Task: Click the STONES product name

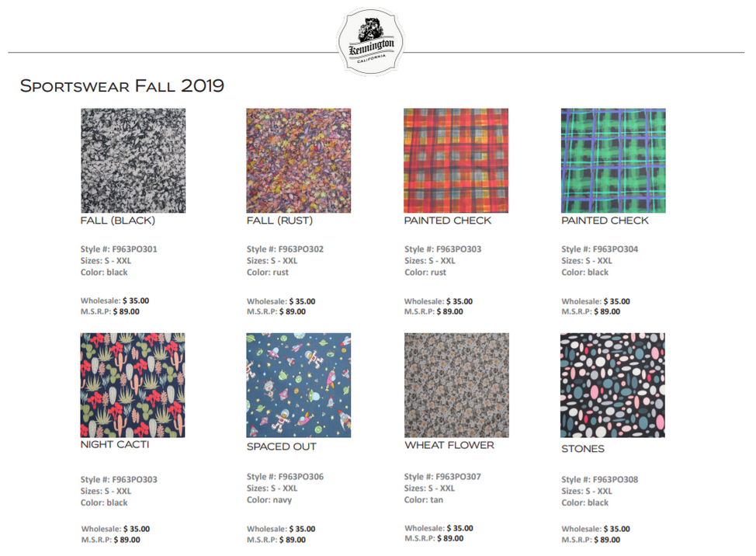Action: coord(583,449)
